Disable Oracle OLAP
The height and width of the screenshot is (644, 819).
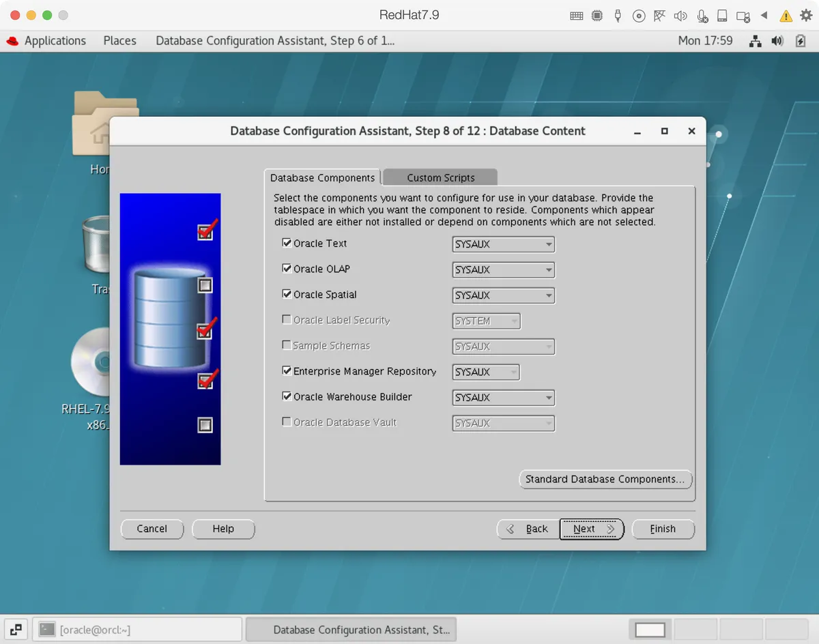[287, 268]
